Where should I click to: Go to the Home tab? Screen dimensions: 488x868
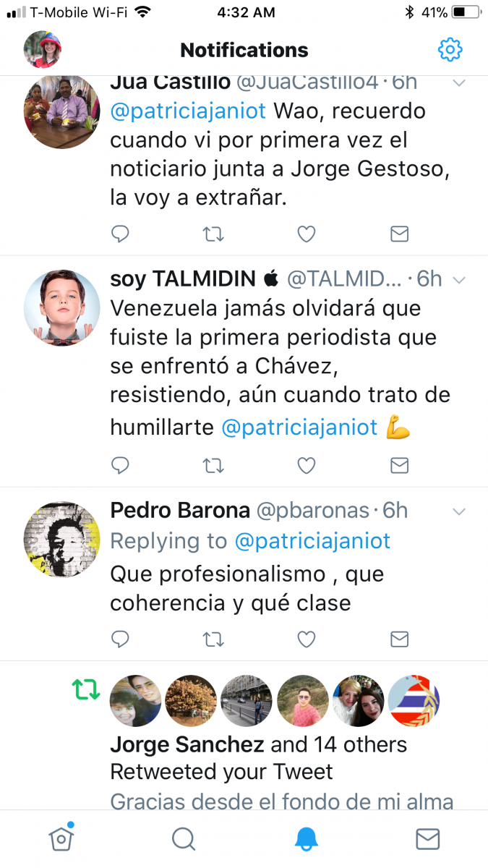(61, 838)
